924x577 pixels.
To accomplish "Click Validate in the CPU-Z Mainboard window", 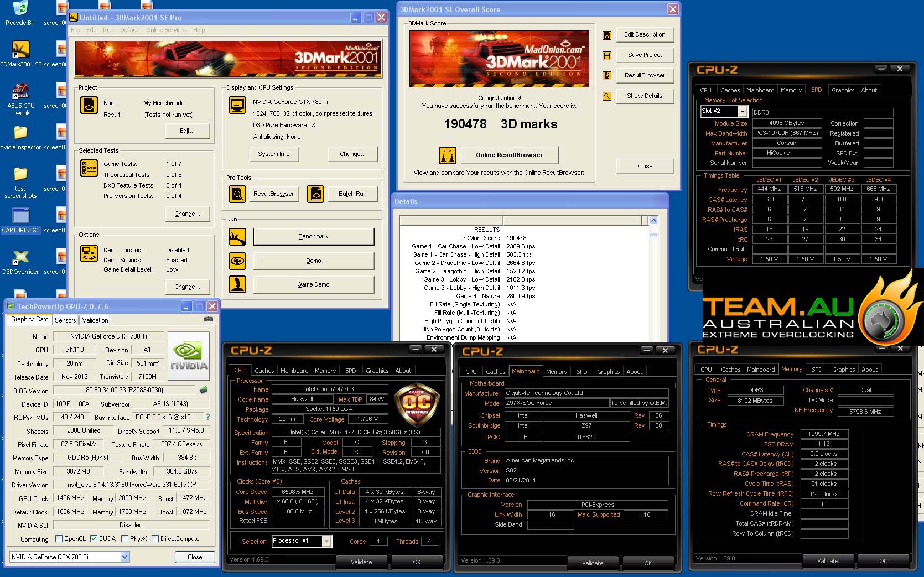I will click(593, 563).
